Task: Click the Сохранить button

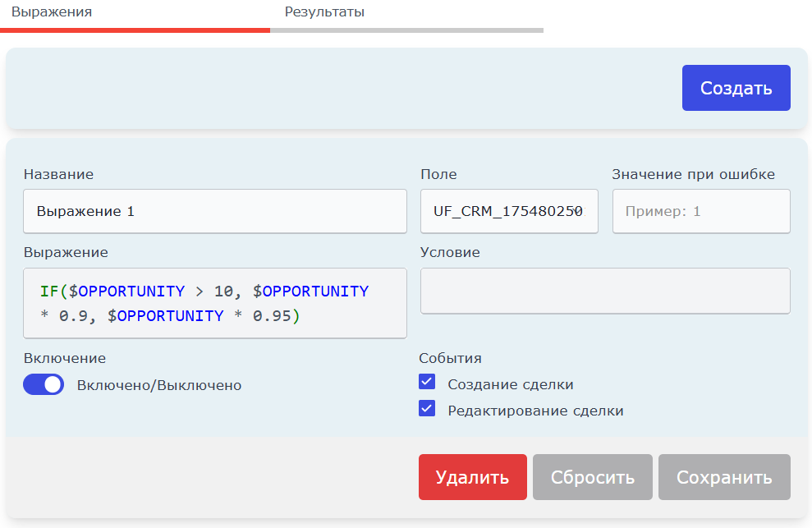Action: coord(724,477)
